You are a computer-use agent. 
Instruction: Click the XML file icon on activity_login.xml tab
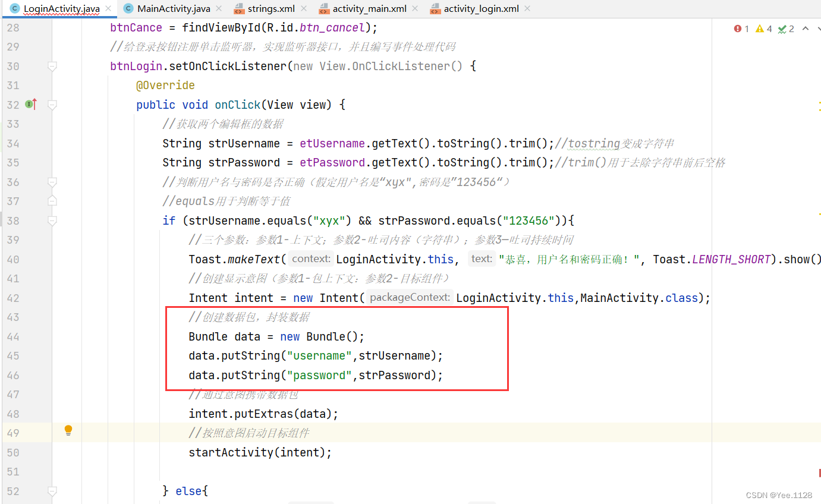[435, 9]
